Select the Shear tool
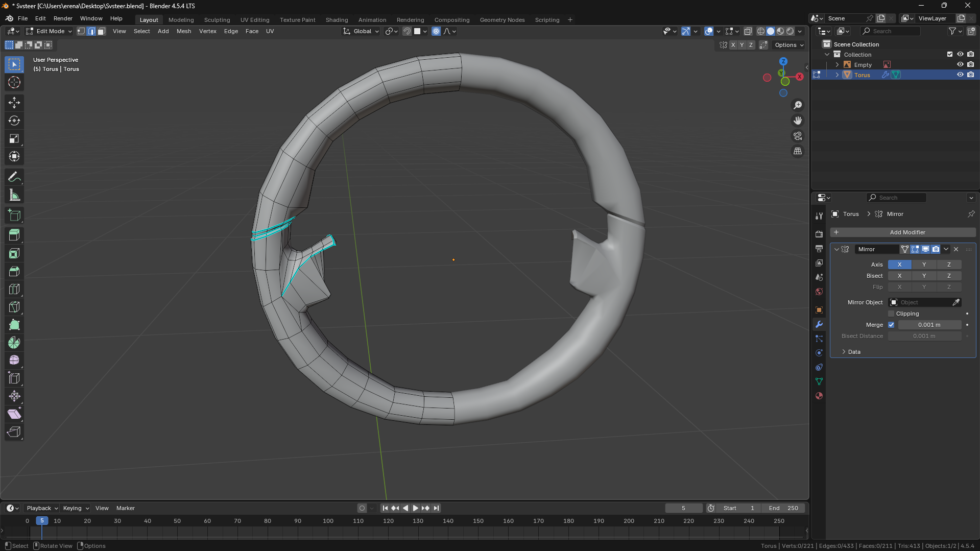The width and height of the screenshot is (980, 551). click(x=14, y=414)
